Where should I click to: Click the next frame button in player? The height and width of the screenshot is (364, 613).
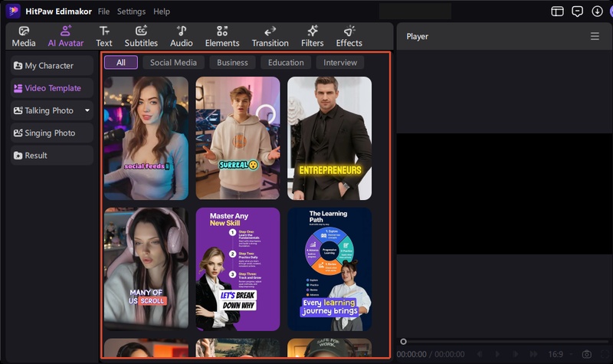coord(516,354)
